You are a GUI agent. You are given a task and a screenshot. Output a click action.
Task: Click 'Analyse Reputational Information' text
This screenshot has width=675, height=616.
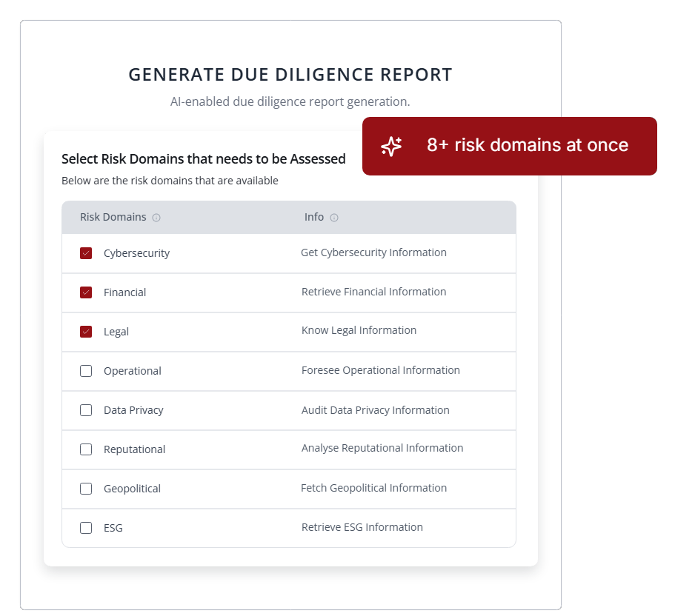click(382, 448)
